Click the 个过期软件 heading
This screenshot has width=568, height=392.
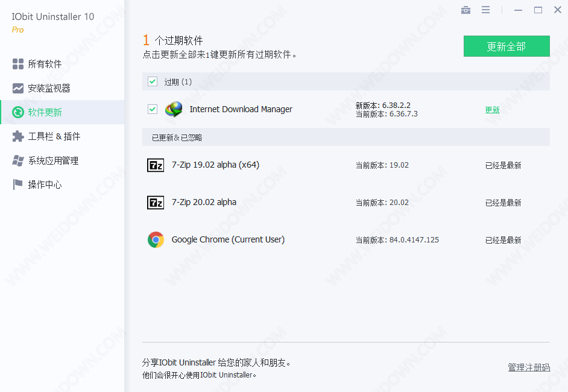coord(178,40)
